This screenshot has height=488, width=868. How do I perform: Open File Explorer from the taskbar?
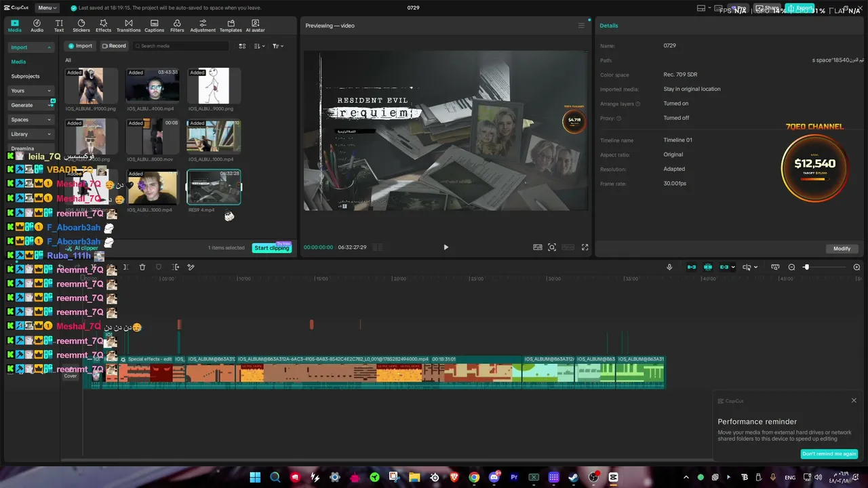[414, 478]
